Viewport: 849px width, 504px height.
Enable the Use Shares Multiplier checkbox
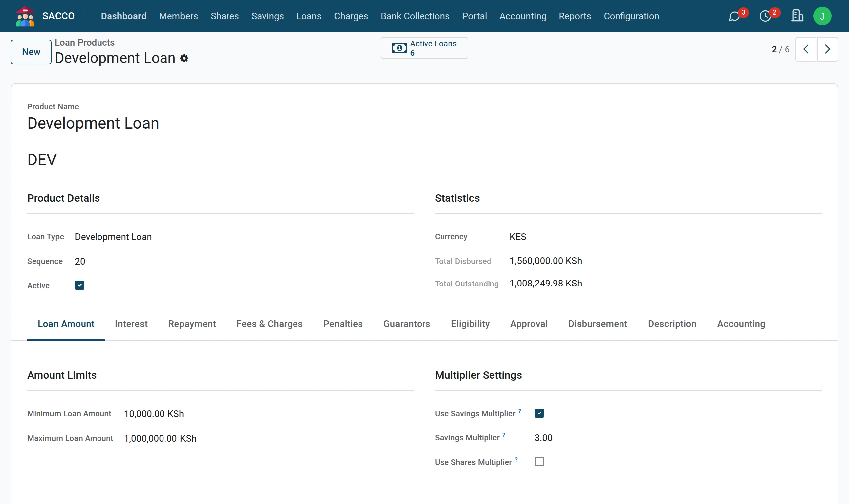point(539,462)
